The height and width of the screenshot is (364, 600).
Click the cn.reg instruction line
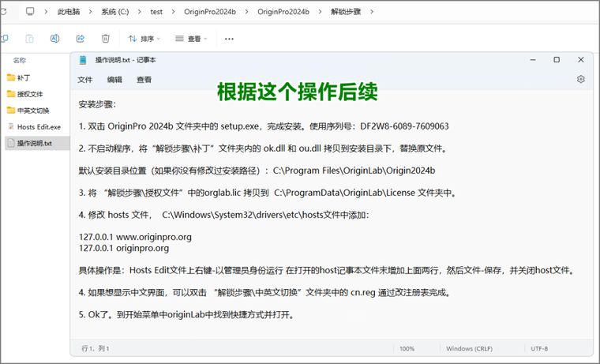(x=266, y=293)
